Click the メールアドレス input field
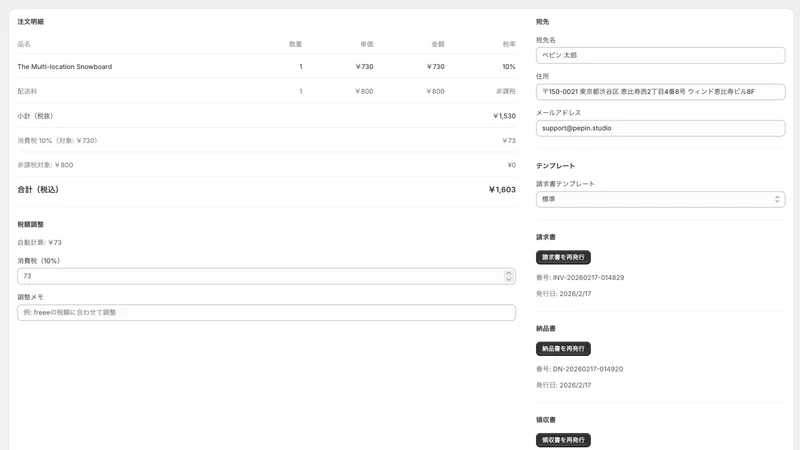 (x=660, y=128)
